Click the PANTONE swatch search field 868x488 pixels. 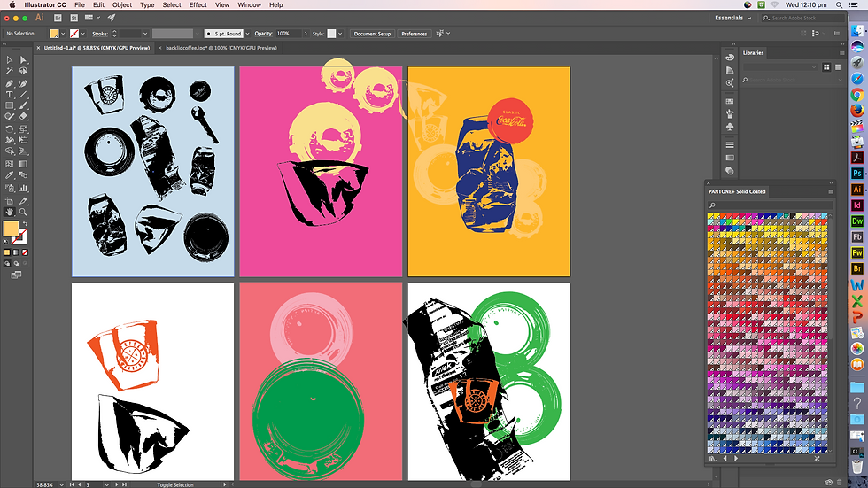[771, 205]
